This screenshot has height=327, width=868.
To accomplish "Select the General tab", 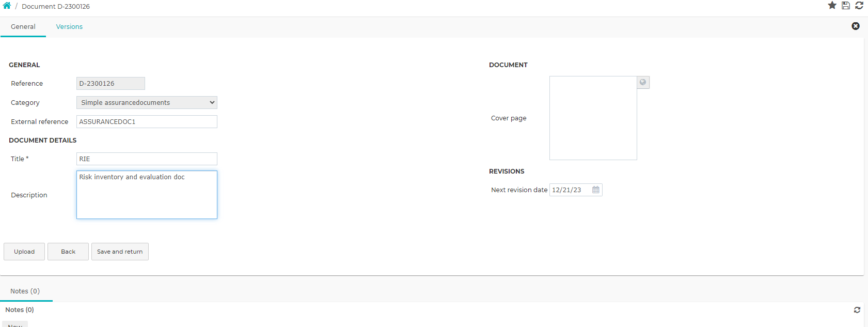I will click(23, 27).
